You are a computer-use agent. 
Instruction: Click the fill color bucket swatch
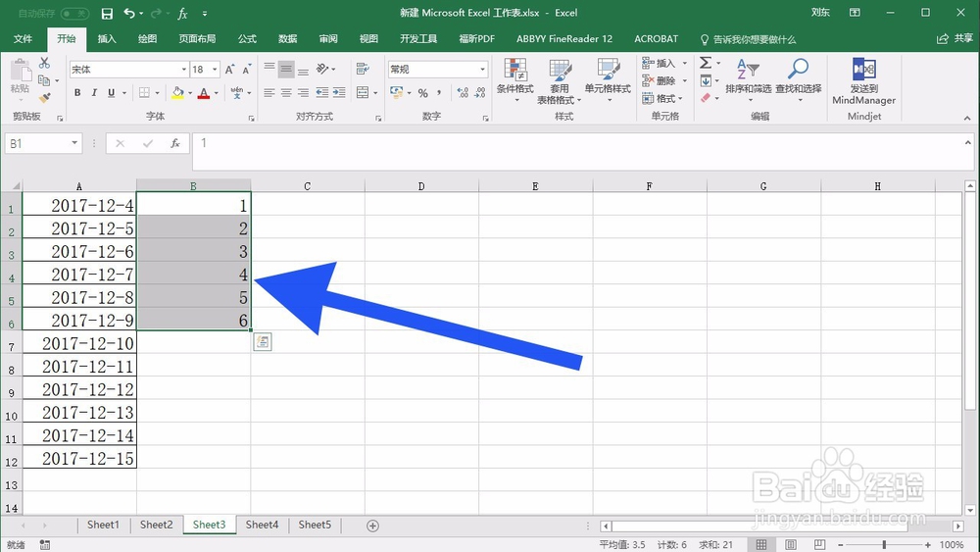click(x=177, y=93)
